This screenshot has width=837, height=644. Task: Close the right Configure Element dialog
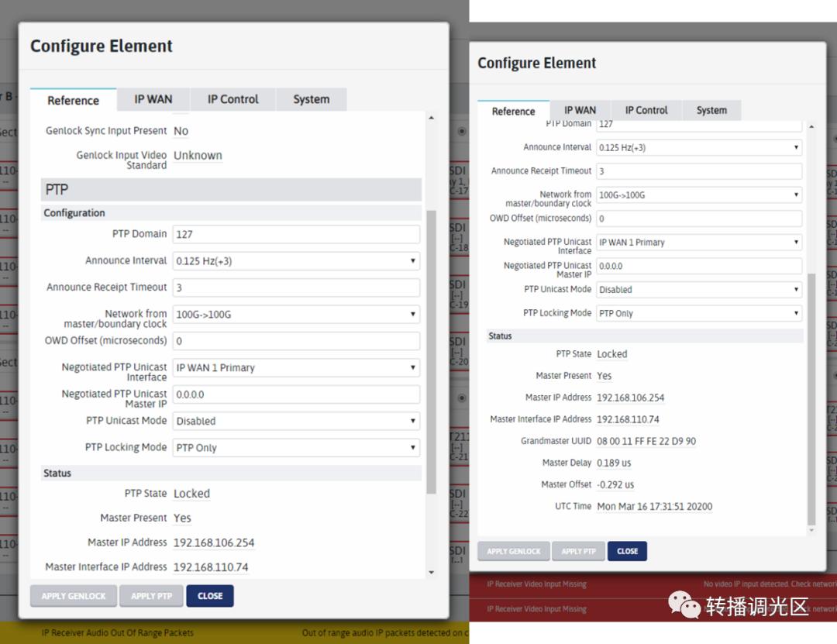[x=627, y=551]
